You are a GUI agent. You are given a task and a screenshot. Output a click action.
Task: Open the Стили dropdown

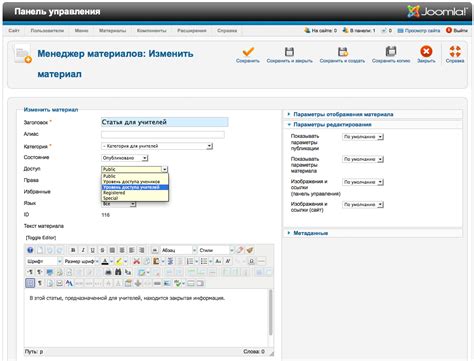click(x=216, y=250)
